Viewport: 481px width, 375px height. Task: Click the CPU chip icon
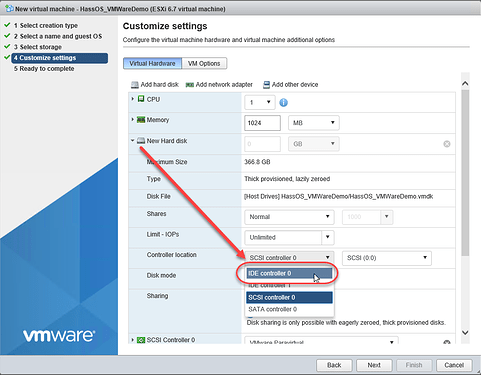tap(141, 99)
